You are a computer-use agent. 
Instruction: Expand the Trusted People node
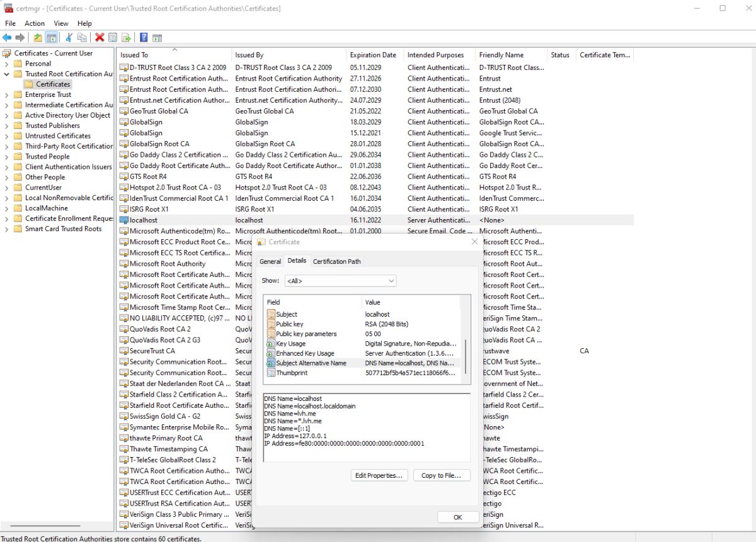[6, 157]
